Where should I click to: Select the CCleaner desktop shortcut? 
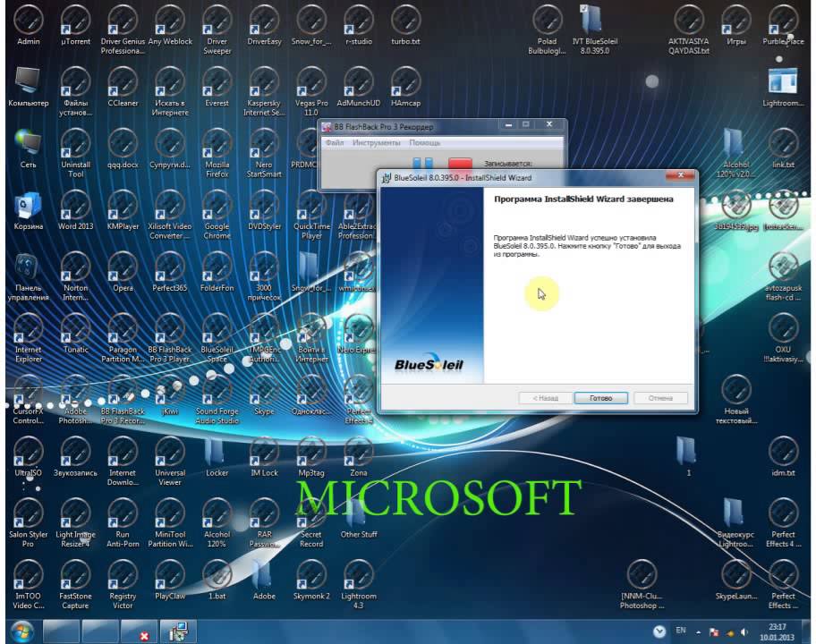tap(123, 87)
